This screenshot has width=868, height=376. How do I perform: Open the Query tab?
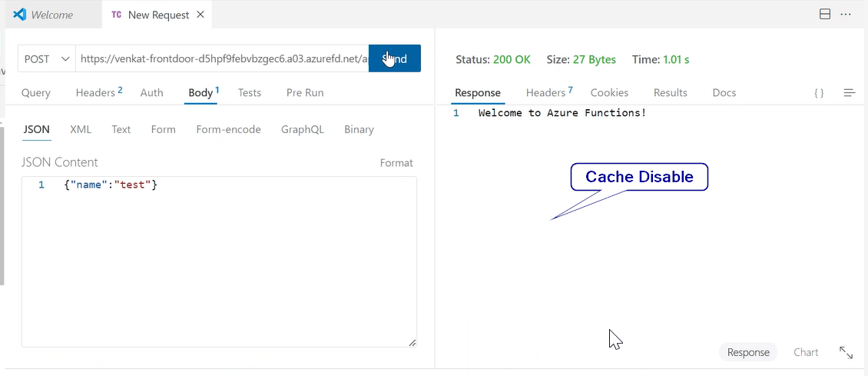tap(36, 93)
